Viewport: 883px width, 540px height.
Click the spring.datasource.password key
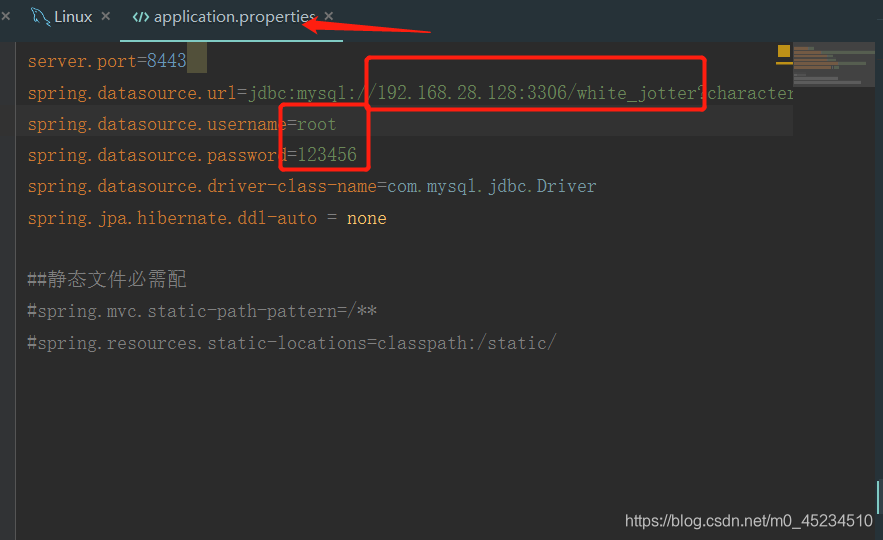click(x=157, y=155)
